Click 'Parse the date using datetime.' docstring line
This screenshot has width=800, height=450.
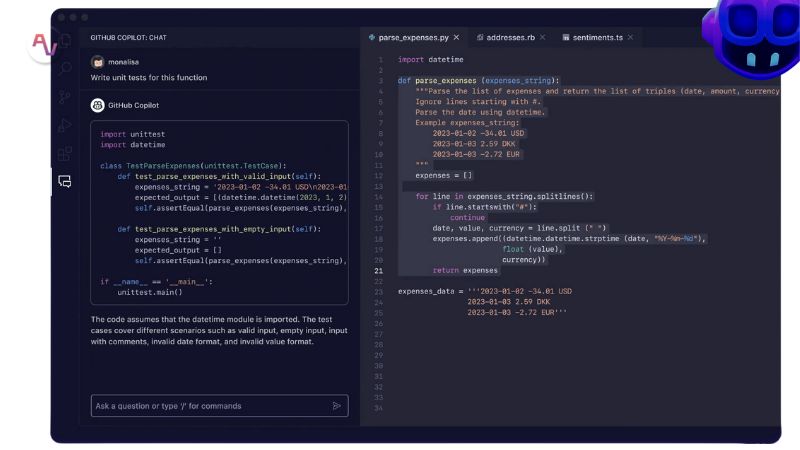click(x=480, y=112)
